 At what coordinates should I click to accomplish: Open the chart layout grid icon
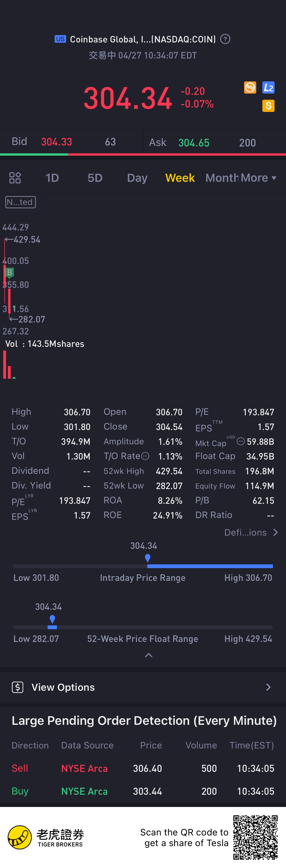[x=15, y=178]
